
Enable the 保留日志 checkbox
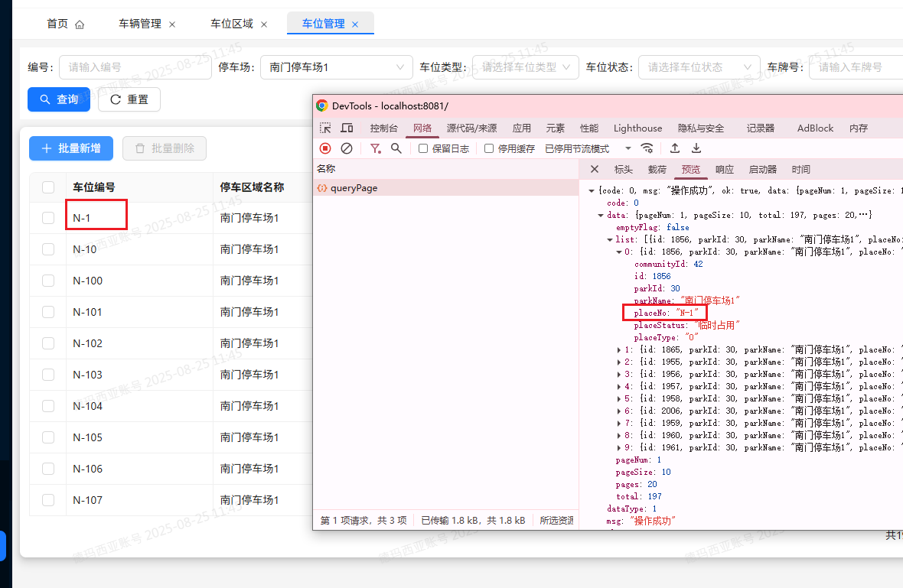coord(422,148)
